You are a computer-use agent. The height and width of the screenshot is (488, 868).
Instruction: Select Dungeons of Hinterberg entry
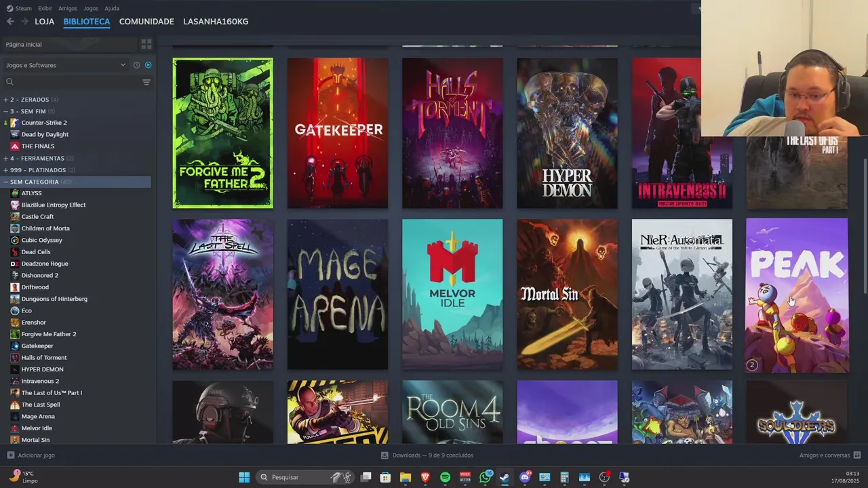[x=54, y=299]
